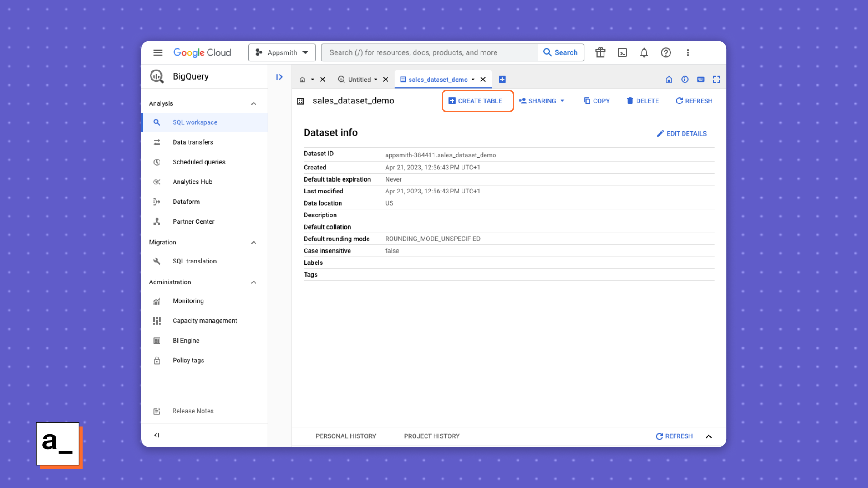Open the Untitled tab dropdown arrow

coord(376,80)
